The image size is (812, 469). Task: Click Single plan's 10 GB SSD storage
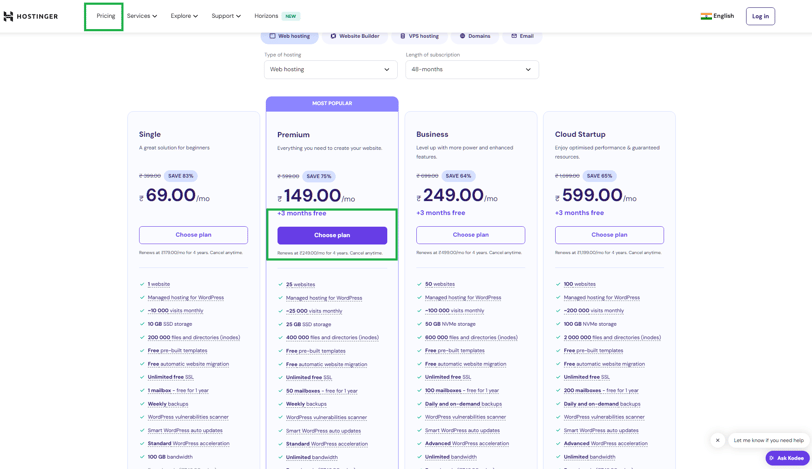coord(170,324)
